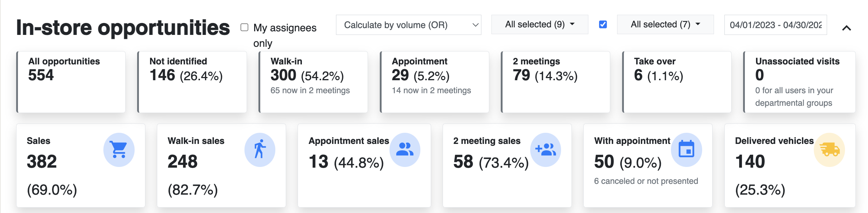Screen dimensions: 868x213
Task: Click the Sales percentage (69.0%)
Action: 52,190
